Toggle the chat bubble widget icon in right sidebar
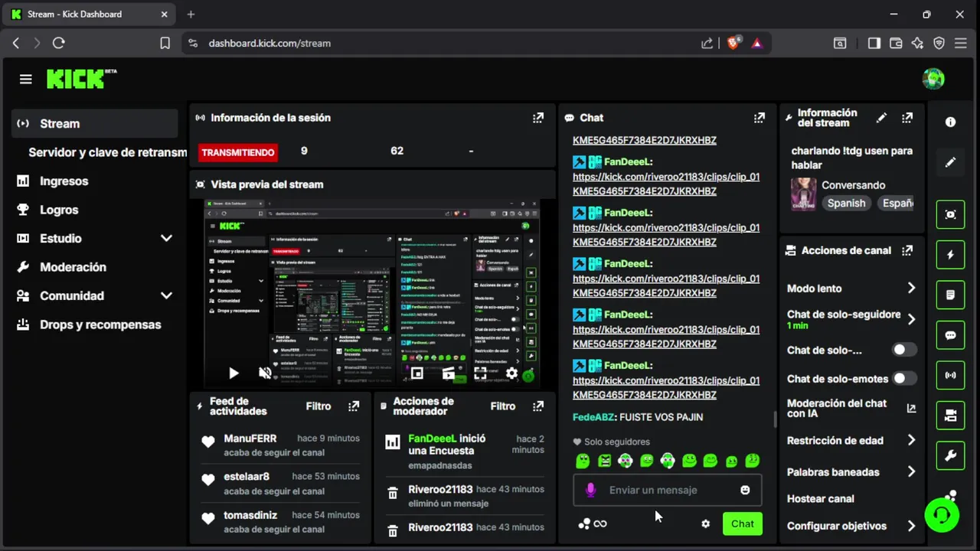This screenshot has width=980, height=551. [x=950, y=335]
